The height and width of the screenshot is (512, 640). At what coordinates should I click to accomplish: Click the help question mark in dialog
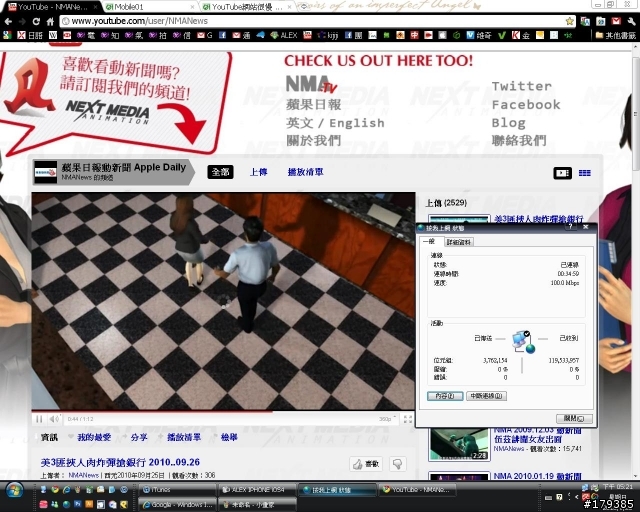coord(571,227)
